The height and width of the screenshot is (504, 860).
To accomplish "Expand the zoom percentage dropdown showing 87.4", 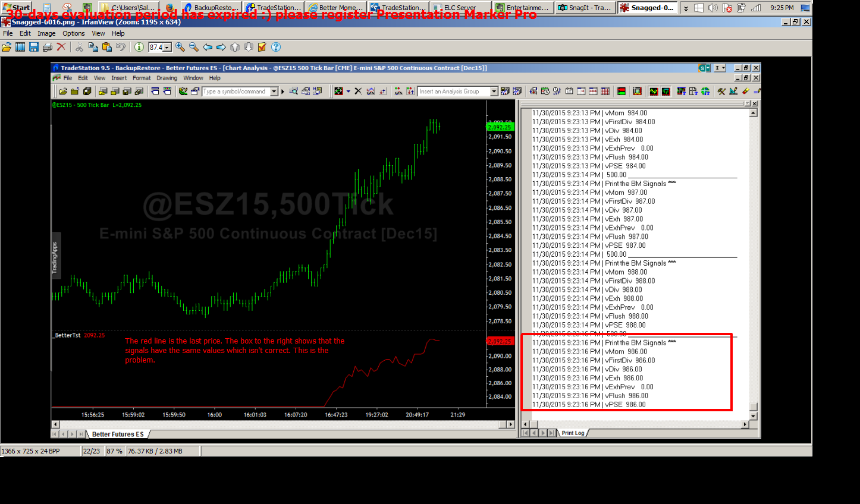I will coord(168,48).
